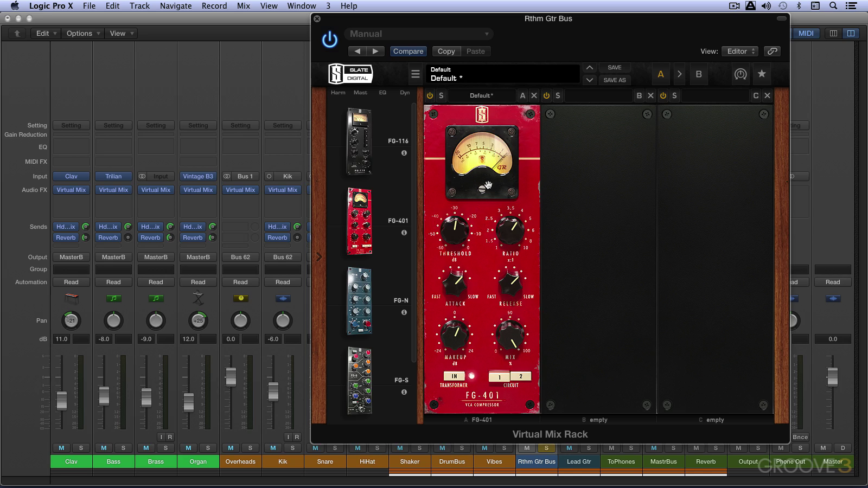Image resolution: width=868 pixels, height=488 pixels.
Task: Open the Mast category tab
Action: 360,92
